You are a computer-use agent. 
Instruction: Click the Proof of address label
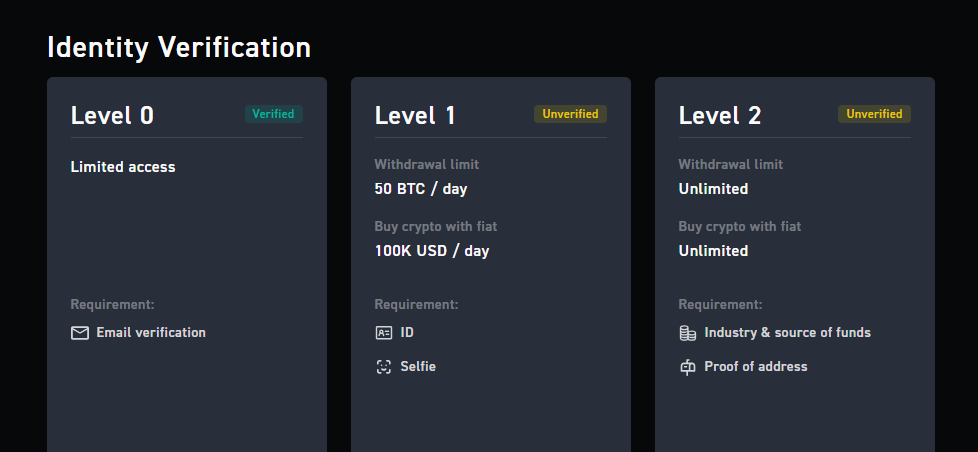pyautogui.click(x=756, y=367)
